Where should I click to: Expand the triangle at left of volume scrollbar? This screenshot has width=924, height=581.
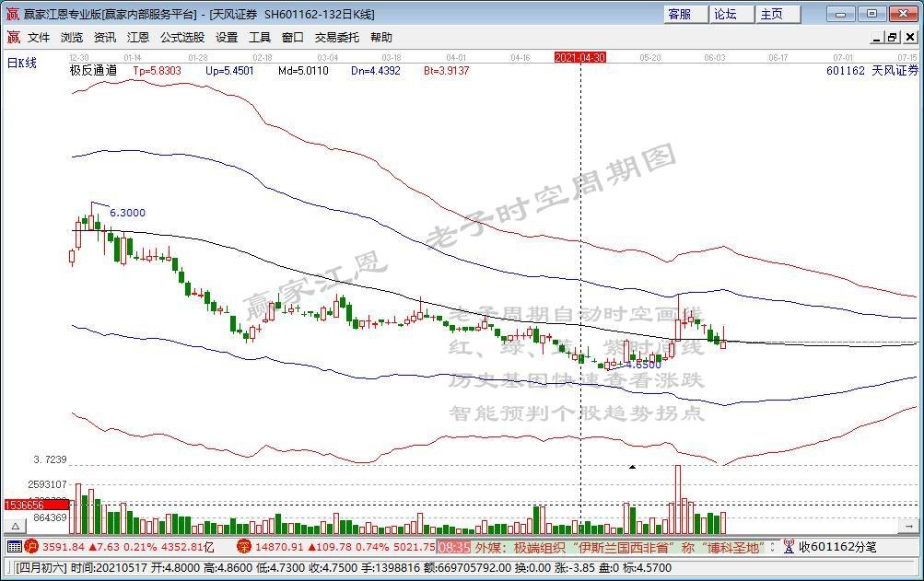(14, 526)
